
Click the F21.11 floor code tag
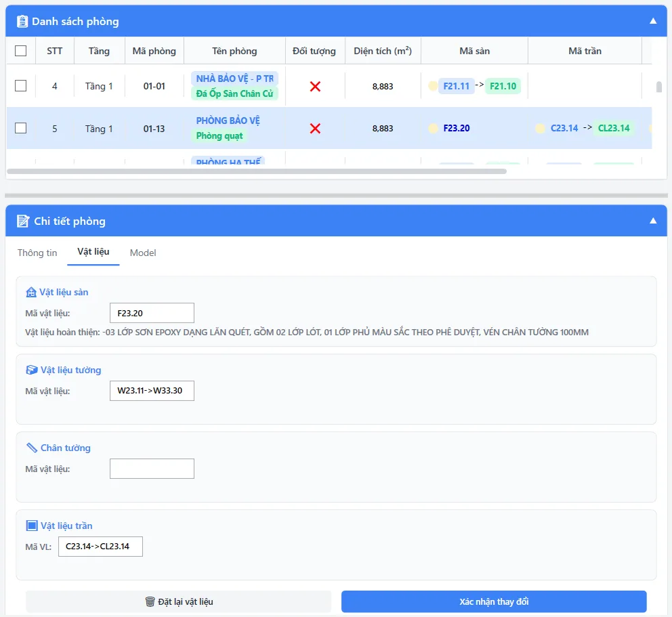point(457,86)
